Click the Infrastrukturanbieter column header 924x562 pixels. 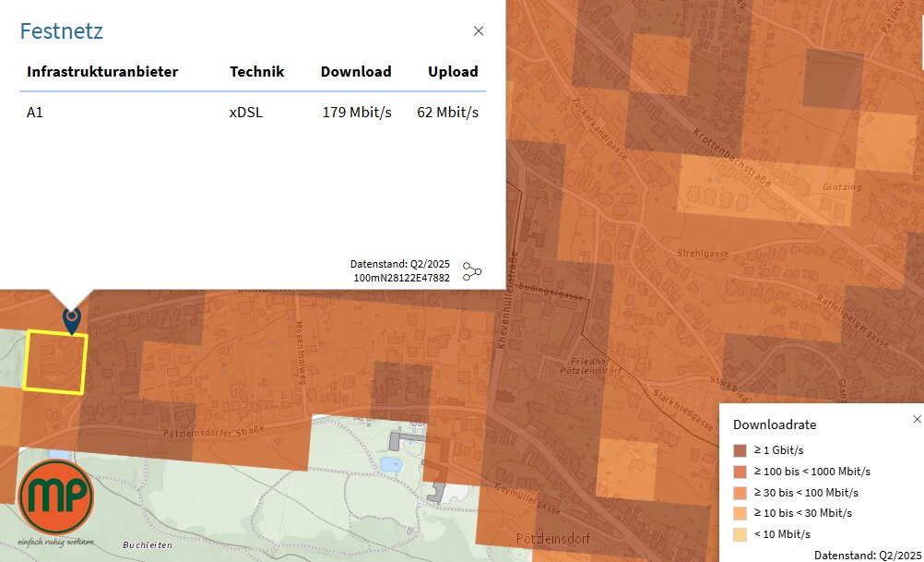point(102,72)
